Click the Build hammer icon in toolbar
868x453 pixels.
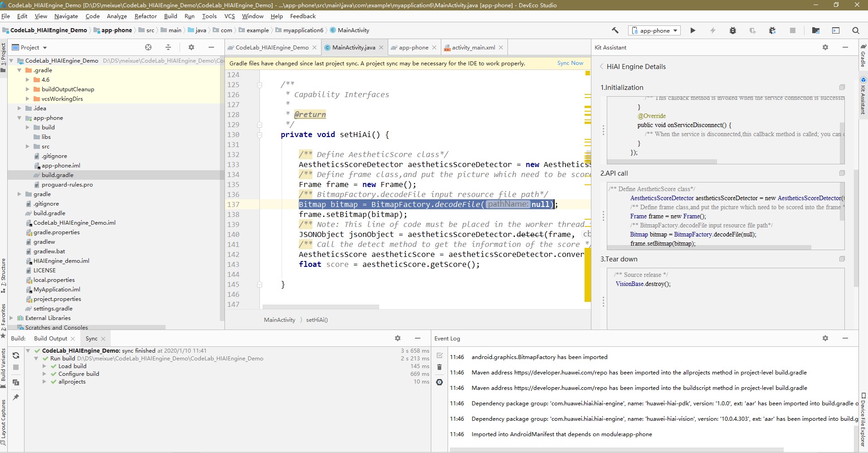tap(615, 30)
